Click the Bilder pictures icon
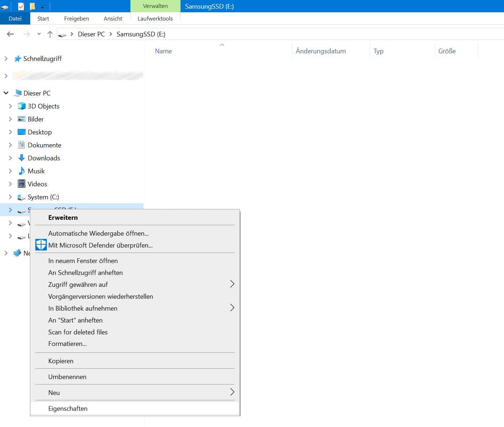This screenshot has width=504, height=427. 22,119
